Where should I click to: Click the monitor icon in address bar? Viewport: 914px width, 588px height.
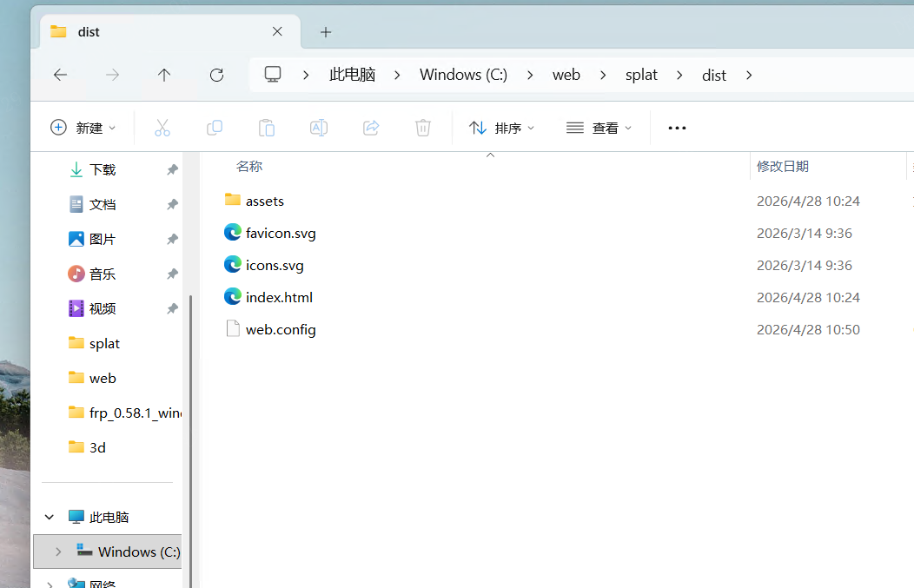click(x=272, y=75)
